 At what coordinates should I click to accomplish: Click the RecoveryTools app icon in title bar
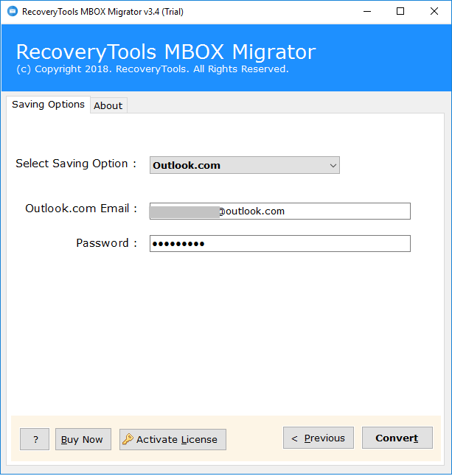13,12
